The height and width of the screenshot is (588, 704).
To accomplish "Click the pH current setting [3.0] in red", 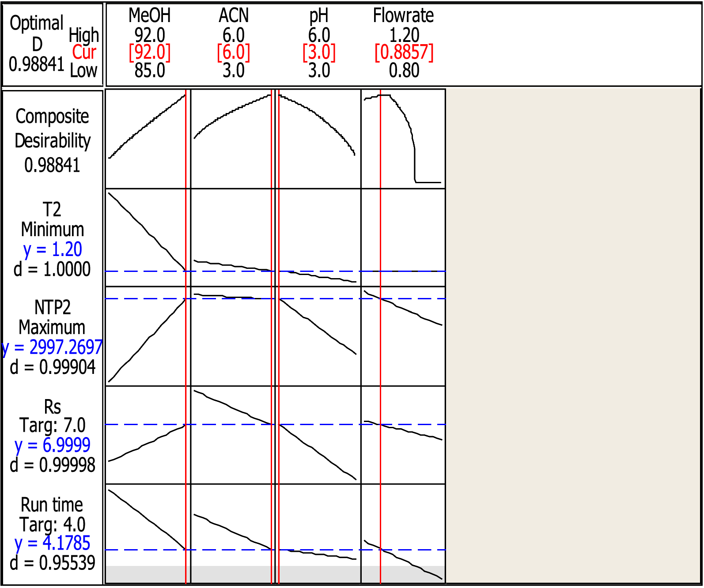I will [319, 53].
